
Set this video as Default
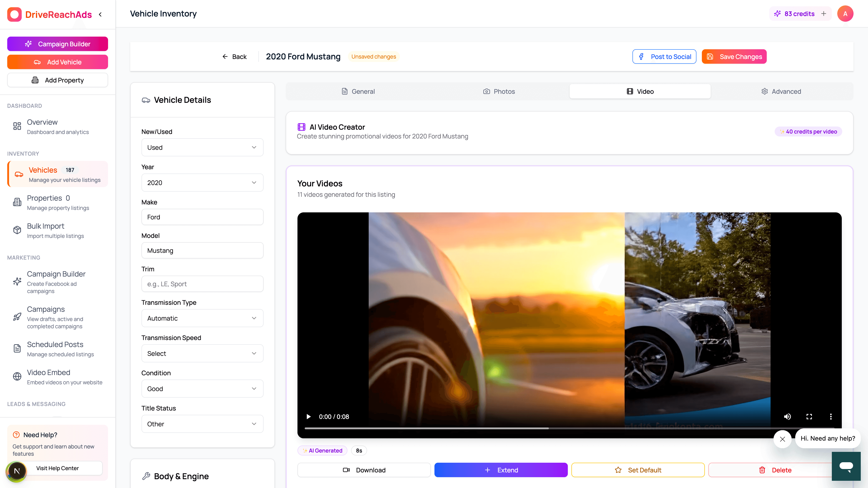coord(638,470)
